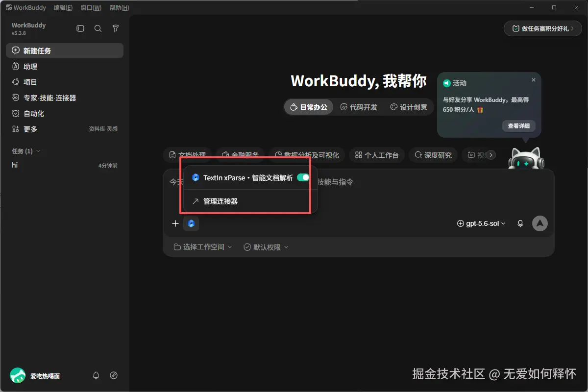This screenshot has width=588, height=392.
Task: Open the 帮助(H) menu
Action: click(x=120, y=7)
